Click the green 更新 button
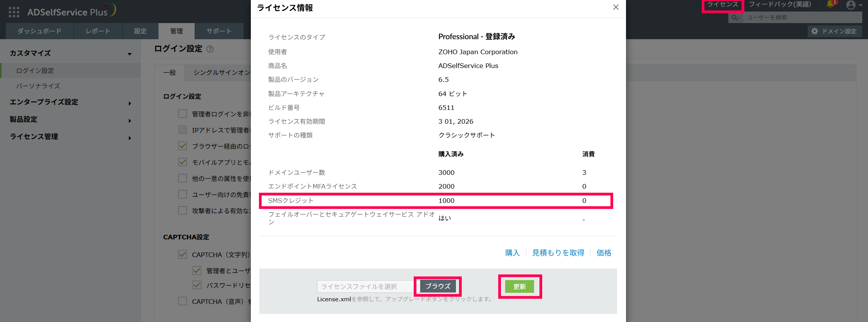This screenshot has height=322, width=868. (x=519, y=287)
